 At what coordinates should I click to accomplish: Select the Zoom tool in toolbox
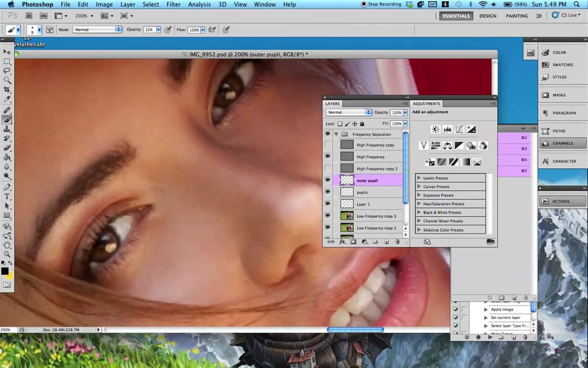point(7,254)
